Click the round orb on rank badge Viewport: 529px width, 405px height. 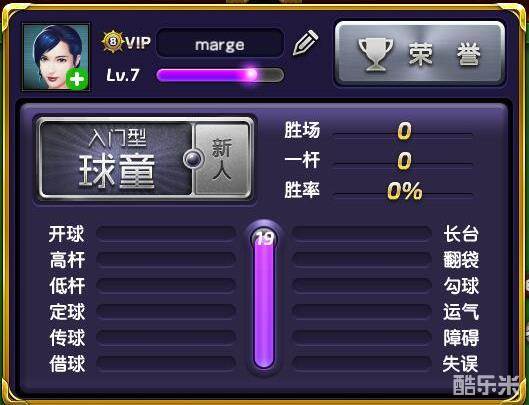click(x=193, y=159)
